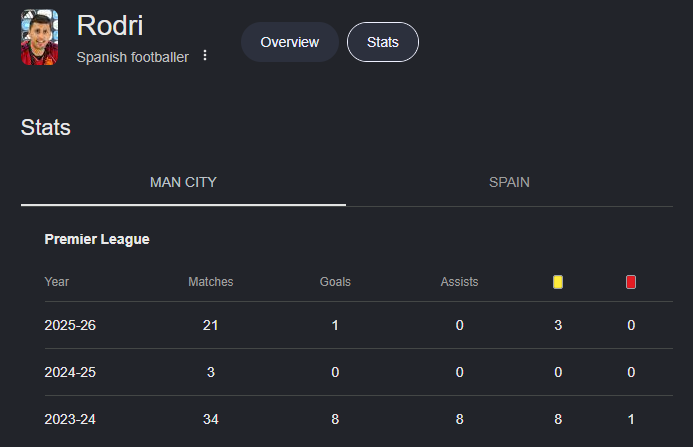Click the Goals column header
Viewport: 693px width, 447px height.
point(335,282)
